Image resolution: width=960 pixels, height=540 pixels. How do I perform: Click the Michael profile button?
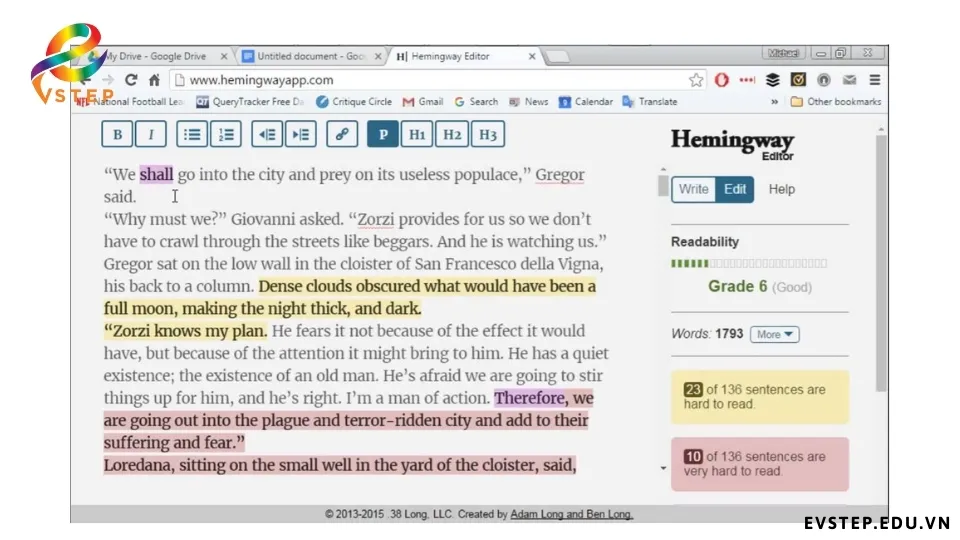[x=784, y=53]
